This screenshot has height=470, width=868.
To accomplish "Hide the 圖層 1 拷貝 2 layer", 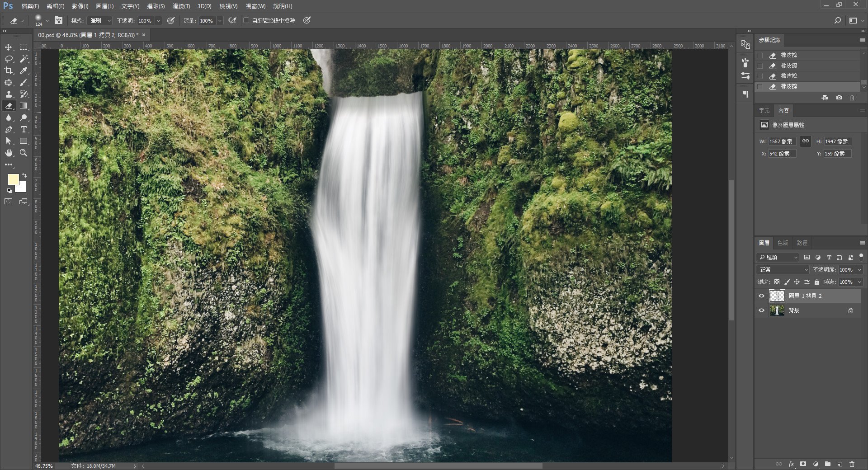I will tap(761, 296).
